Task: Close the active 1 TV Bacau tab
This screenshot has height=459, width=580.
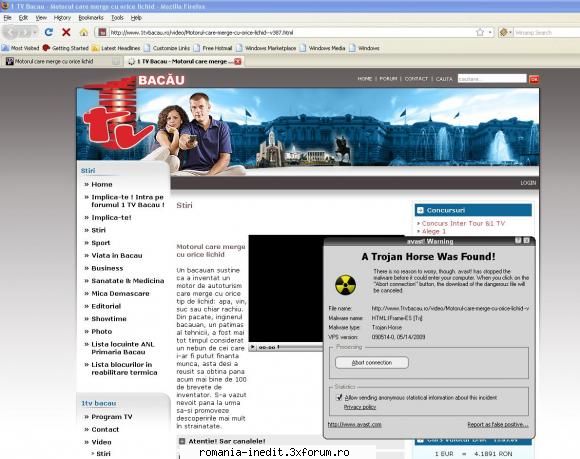Action: 238,61
